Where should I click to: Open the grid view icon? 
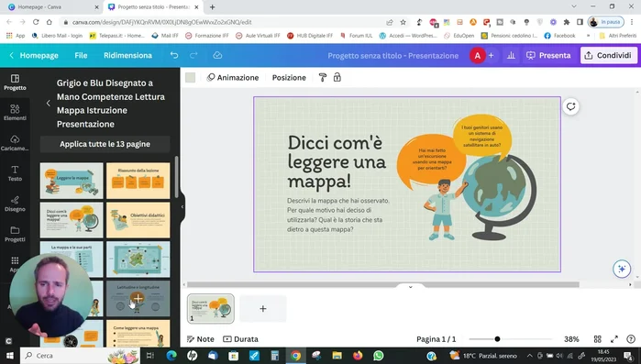coord(597,339)
